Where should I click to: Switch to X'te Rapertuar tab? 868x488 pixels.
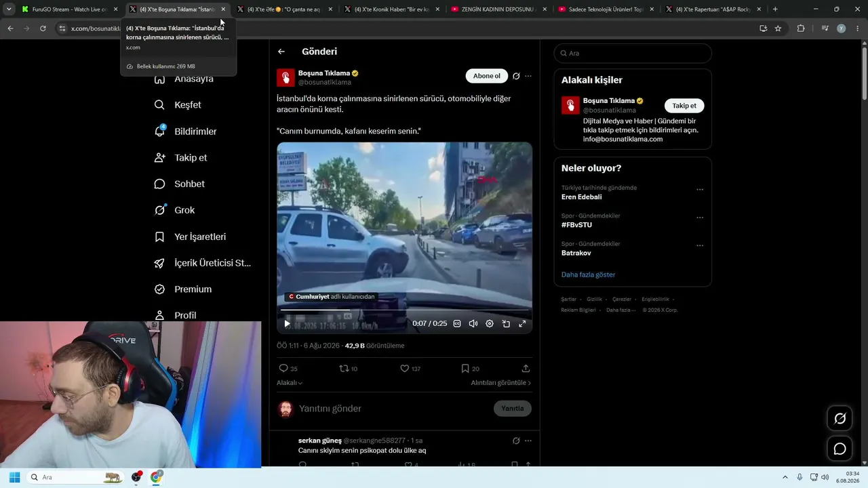[713, 9]
